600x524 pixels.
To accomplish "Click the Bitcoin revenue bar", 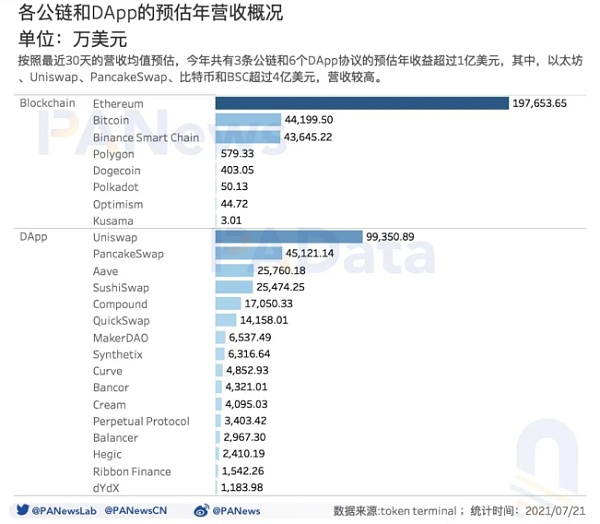I will click(x=248, y=120).
